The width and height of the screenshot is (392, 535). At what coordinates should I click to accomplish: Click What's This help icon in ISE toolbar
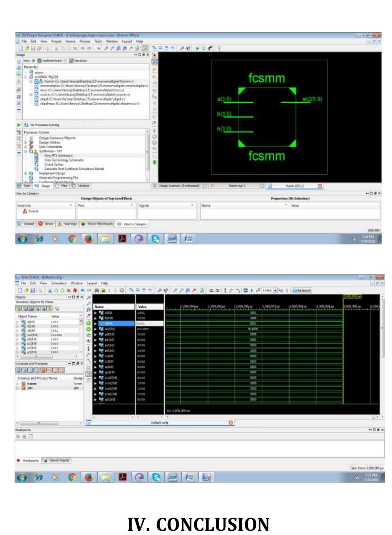pos(188,48)
